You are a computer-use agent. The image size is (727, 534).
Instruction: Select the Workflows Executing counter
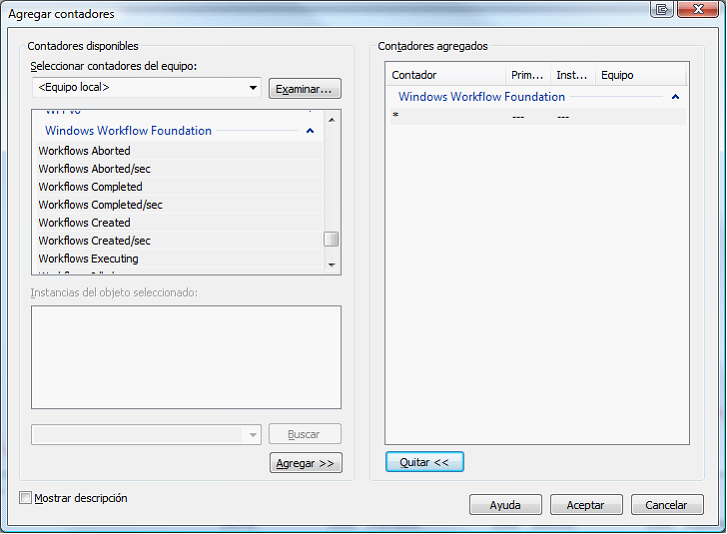(180, 259)
